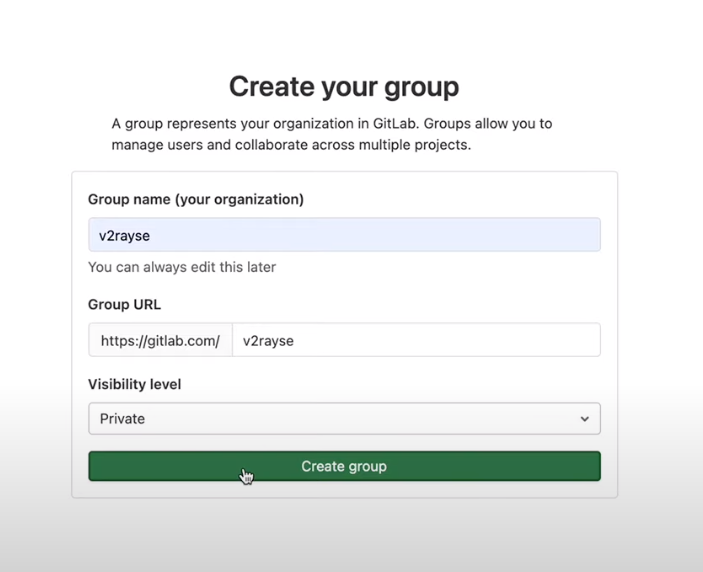
Task: Click the "Group URL" label
Action: (124, 304)
